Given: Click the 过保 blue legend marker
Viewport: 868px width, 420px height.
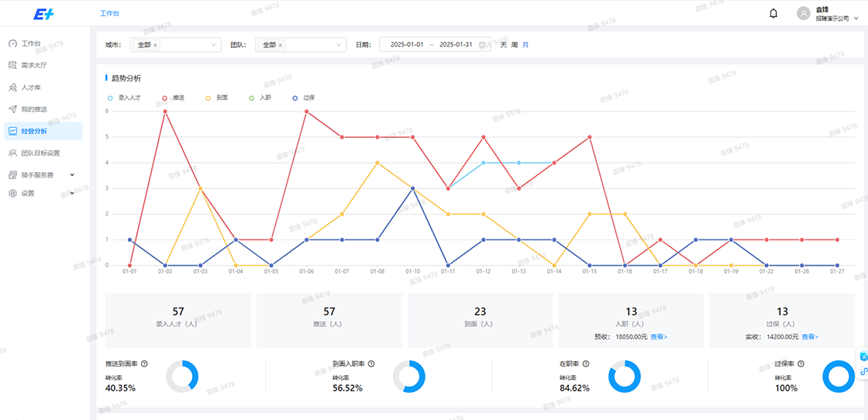Looking at the screenshot, I should 295,98.
